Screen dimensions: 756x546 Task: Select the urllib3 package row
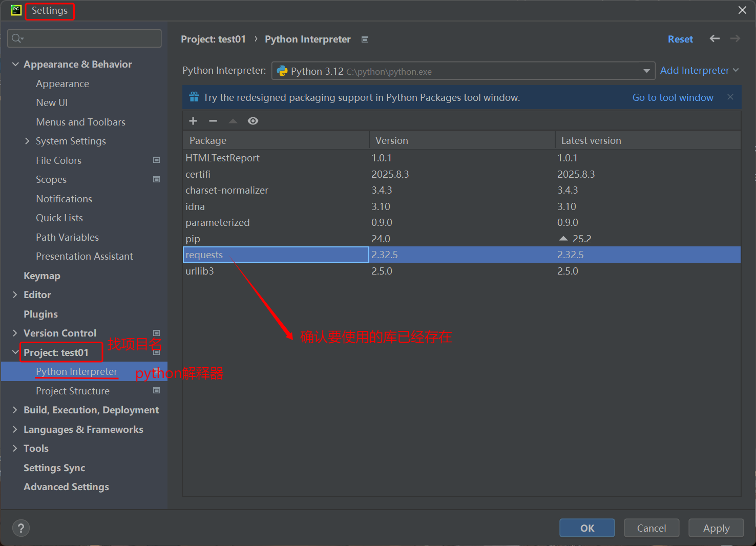[462, 271]
